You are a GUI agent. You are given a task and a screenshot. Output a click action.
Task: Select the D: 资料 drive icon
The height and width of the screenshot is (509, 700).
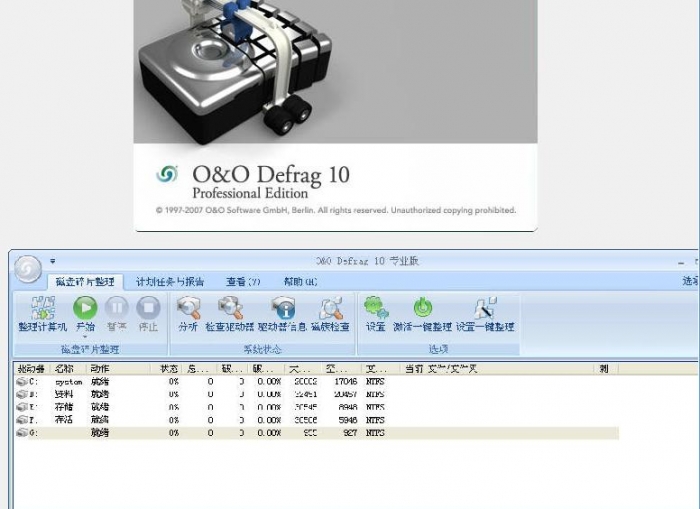22,394
